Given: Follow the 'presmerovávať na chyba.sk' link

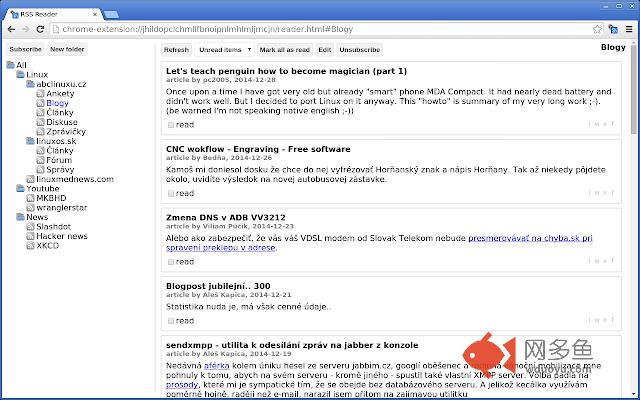Looking at the screenshot, I should (x=530, y=238).
